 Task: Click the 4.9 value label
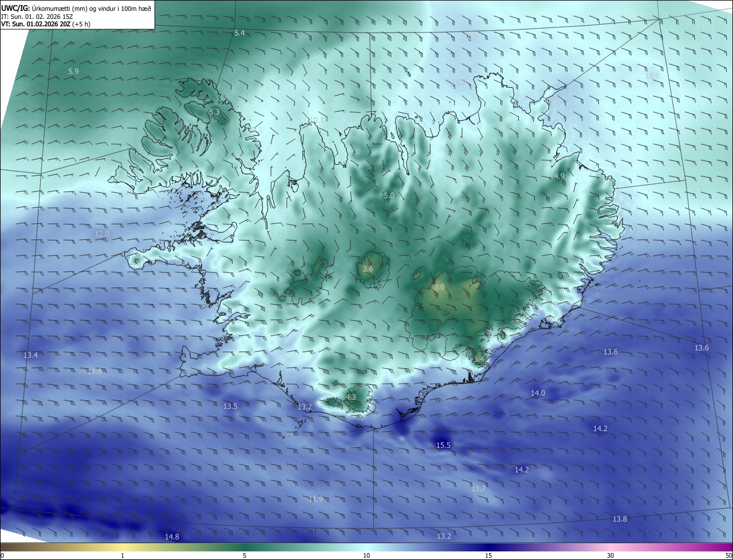[559, 176]
